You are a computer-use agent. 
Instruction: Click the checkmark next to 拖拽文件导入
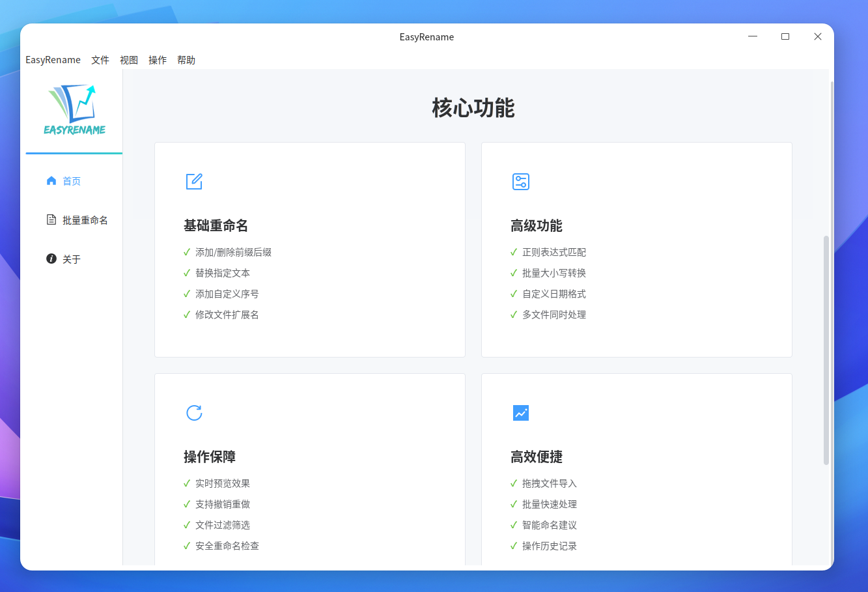(514, 483)
